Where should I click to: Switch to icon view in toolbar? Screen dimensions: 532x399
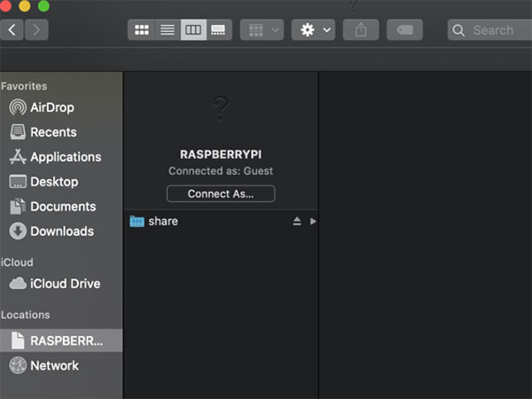tap(141, 30)
